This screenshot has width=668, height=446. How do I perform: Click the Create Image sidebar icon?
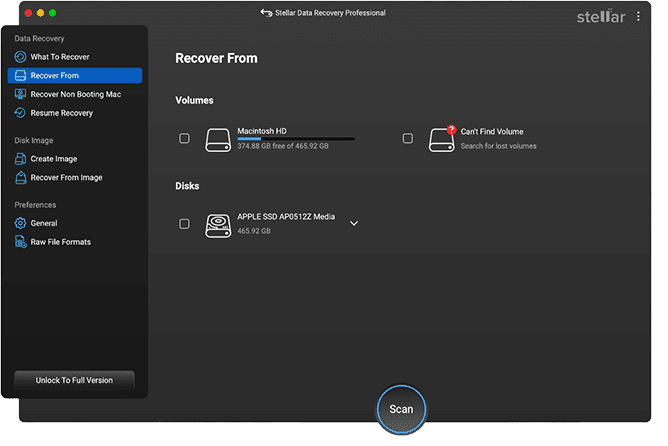tap(20, 159)
